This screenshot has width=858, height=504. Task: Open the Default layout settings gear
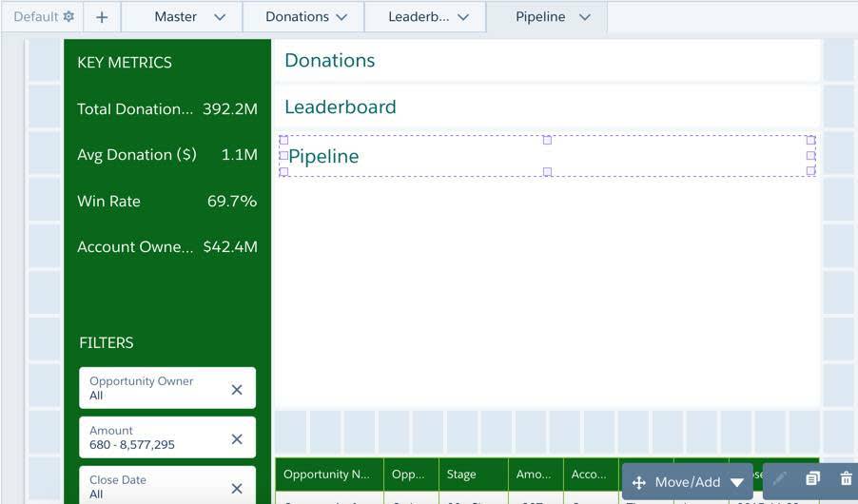click(68, 16)
